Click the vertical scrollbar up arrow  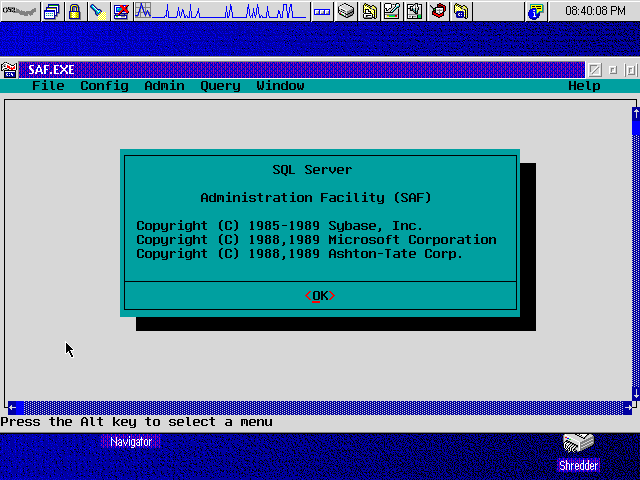[x=636, y=113]
